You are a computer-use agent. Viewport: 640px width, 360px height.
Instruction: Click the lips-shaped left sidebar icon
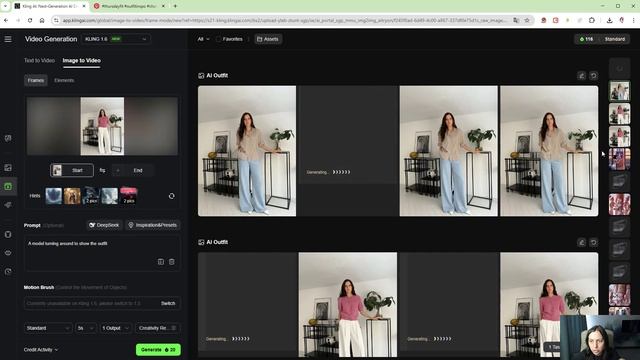8,253
